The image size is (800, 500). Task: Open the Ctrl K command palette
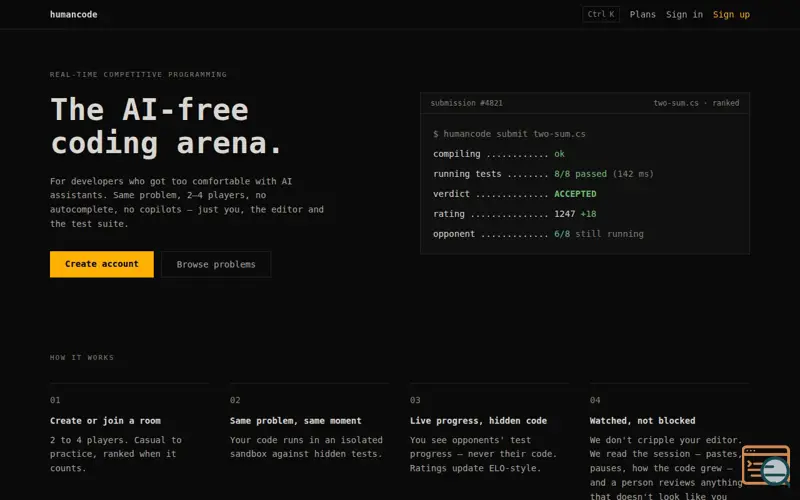(601, 14)
